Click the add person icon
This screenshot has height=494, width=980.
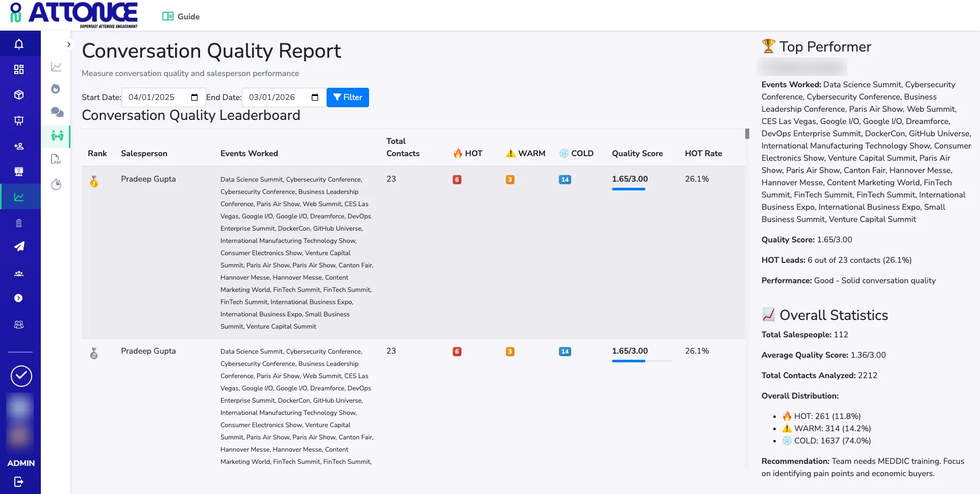(19, 146)
